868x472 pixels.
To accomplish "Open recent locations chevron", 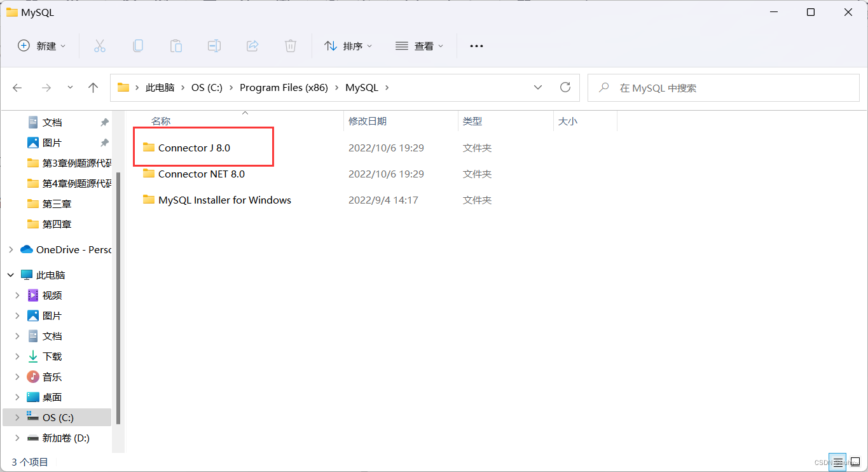I will point(70,87).
